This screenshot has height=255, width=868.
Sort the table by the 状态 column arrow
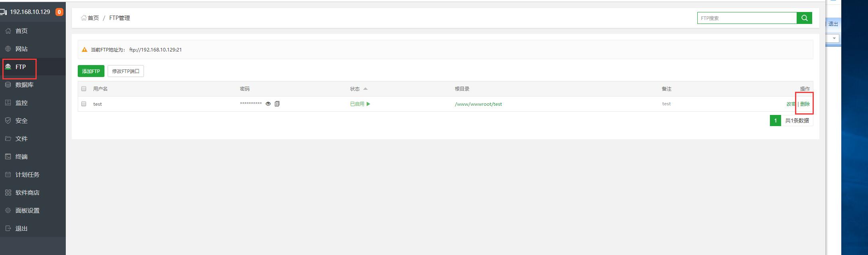point(366,89)
